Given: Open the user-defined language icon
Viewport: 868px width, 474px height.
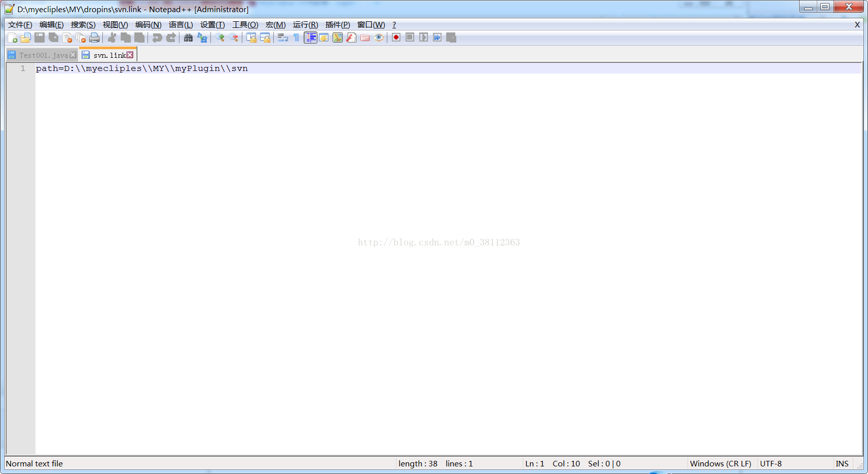Looking at the screenshot, I should point(324,38).
